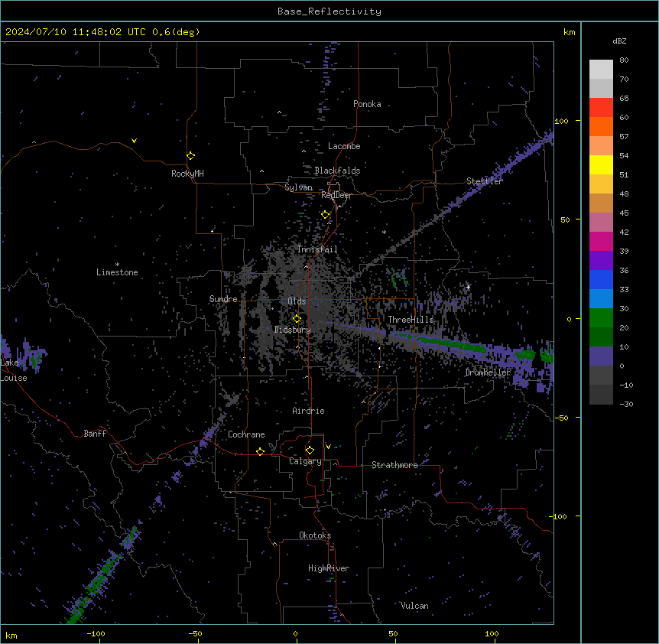Click the yellow V marker northwest of RockyMH
Screen dimensions: 659x644
[134, 141]
